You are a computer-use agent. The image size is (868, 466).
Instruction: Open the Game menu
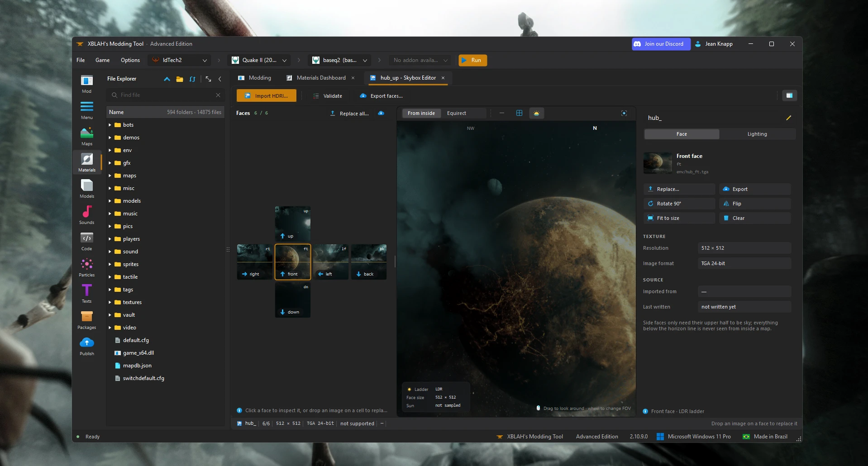pos(102,60)
